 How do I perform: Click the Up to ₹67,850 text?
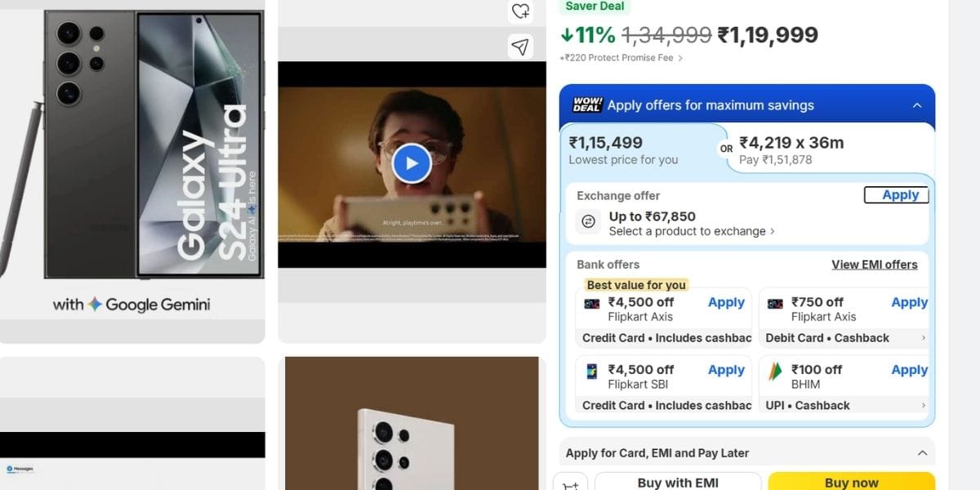click(x=653, y=216)
